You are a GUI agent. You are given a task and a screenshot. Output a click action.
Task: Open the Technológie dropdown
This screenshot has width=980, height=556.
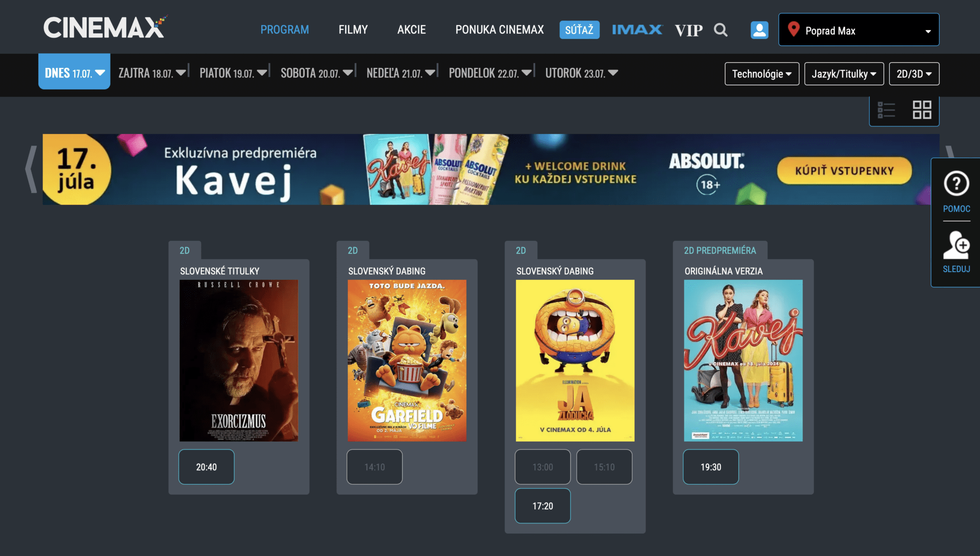point(761,73)
